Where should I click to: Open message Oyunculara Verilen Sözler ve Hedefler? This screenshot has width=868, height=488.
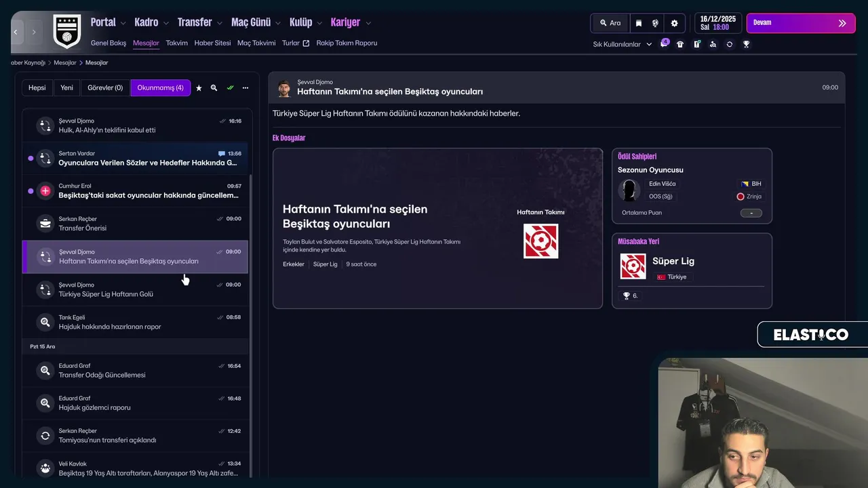(x=135, y=158)
